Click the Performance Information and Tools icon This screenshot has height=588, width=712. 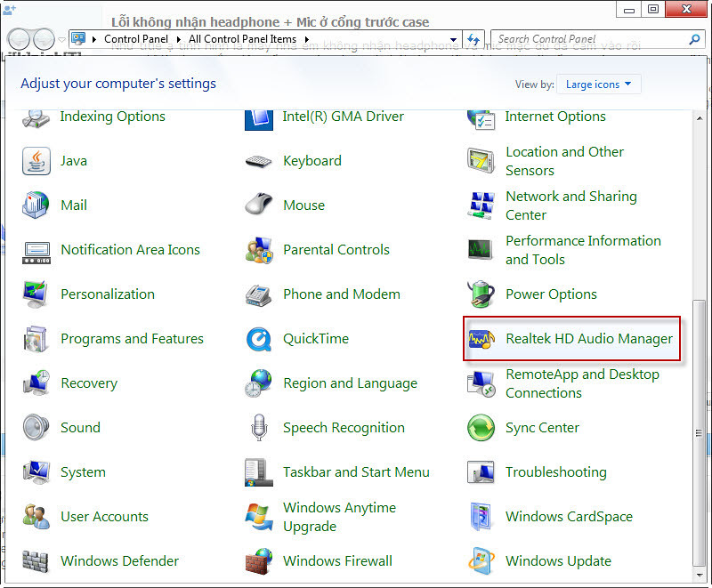point(481,250)
